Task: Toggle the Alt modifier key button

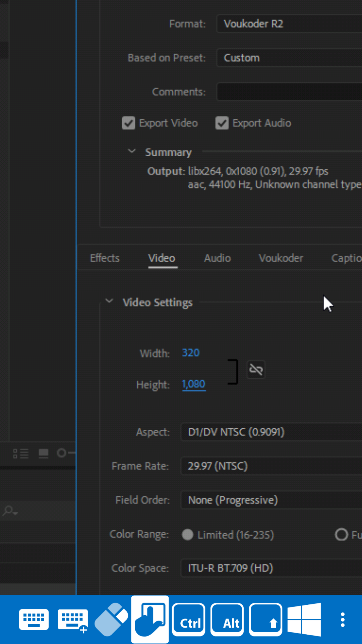Action: click(x=227, y=620)
